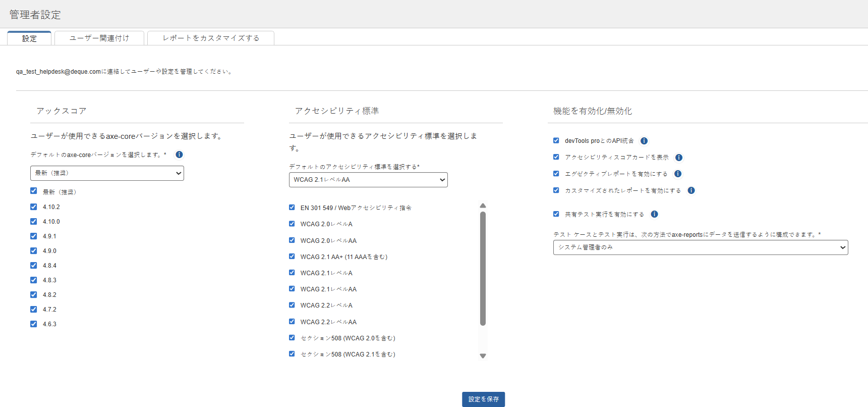The image size is (868, 407).
Task: Click scroll up arrow in standards list
Action: [x=483, y=206]
